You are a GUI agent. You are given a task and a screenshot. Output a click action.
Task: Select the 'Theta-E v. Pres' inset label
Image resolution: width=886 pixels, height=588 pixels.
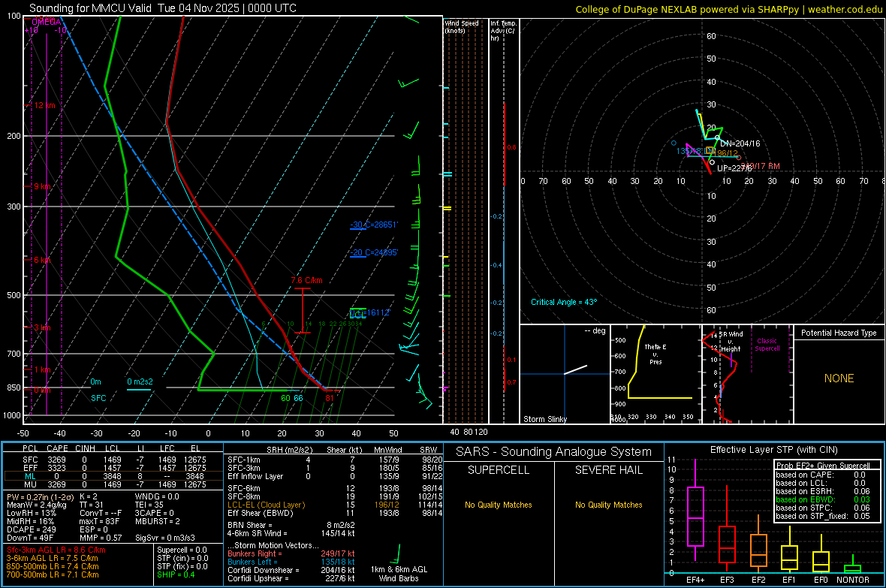pos(655,354)
